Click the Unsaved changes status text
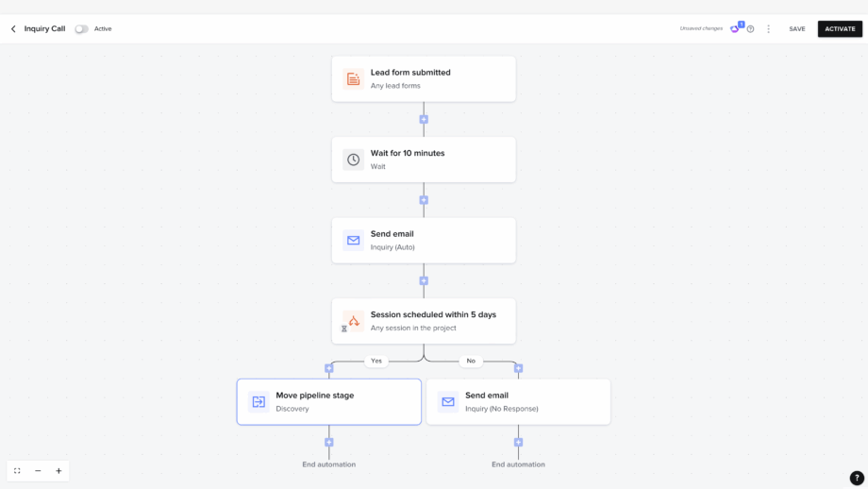Image resolution: width=868 pixels, height=489 pixels. pos(701,28)
